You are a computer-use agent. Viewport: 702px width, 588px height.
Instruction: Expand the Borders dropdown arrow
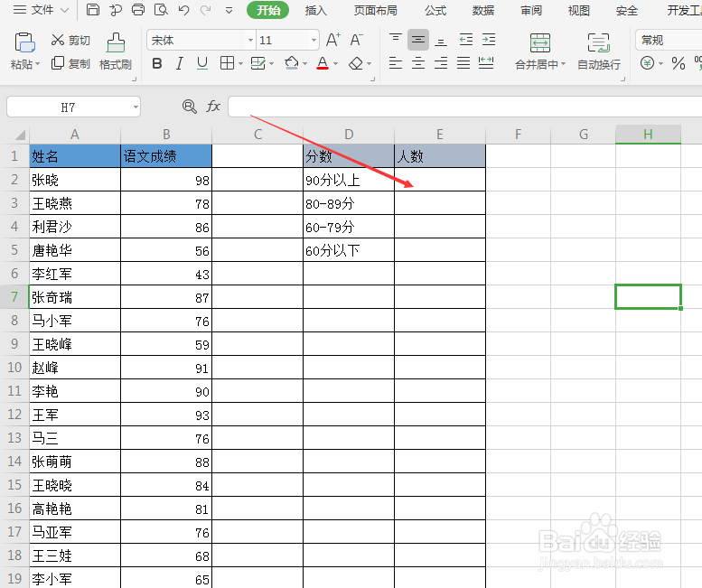(240, 64)
